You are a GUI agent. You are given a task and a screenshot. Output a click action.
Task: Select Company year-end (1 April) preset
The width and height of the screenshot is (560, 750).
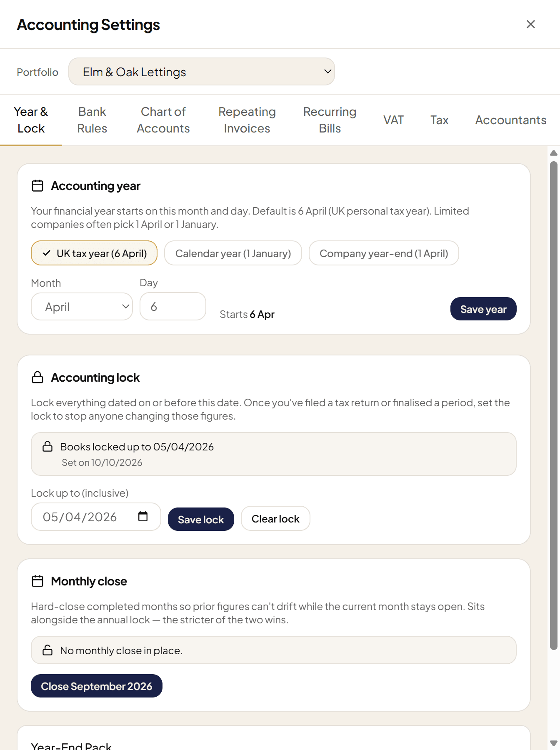coord(384,253)
